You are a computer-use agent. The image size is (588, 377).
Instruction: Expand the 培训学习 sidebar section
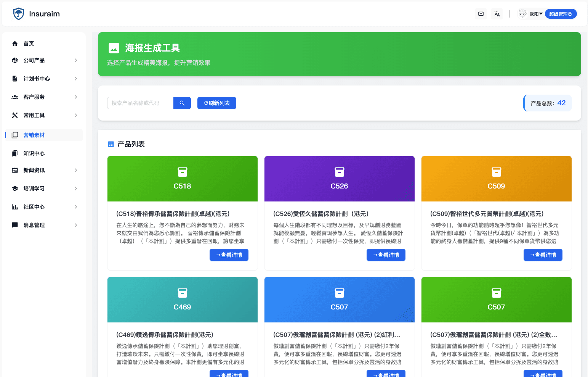(75, 188)
